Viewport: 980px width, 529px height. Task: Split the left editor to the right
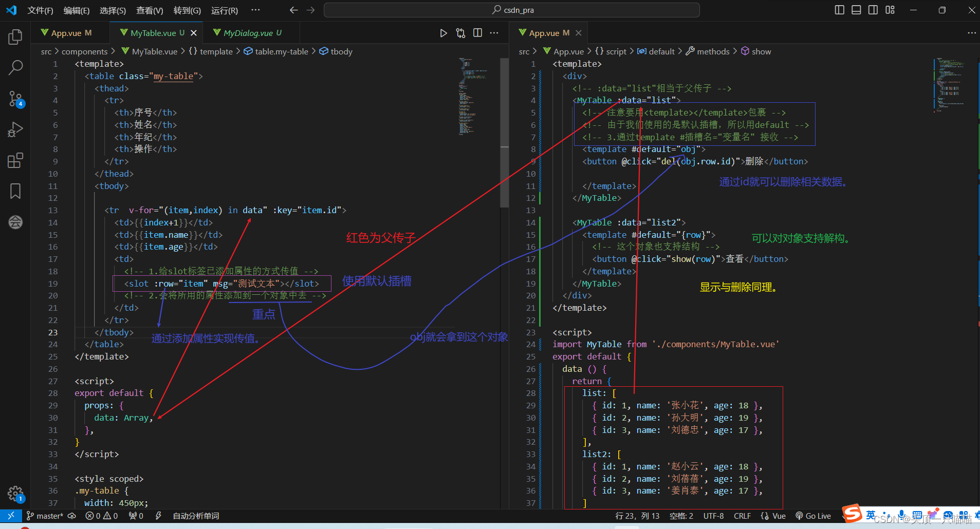pyautogui.click(x=477, y=33)
